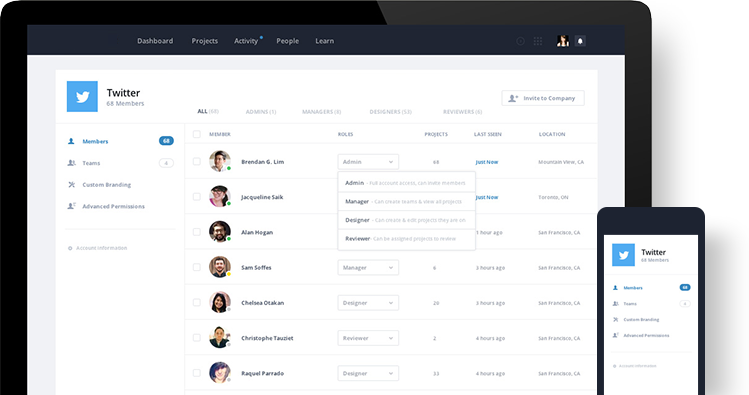Click the Twitter bird logo
The width and height of the screenshot is (749, 395).
click(x=82, y=96)
